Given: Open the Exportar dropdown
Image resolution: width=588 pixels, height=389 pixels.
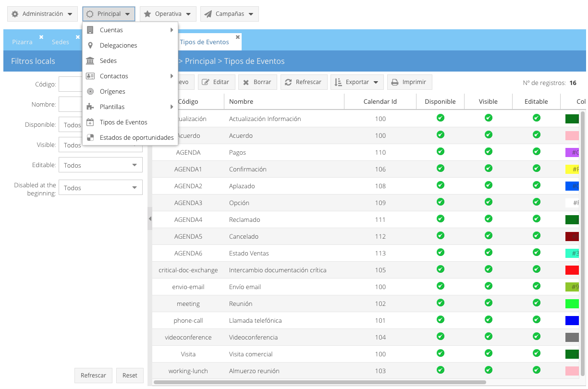Looking at the screenshot, I should (357, 82).
